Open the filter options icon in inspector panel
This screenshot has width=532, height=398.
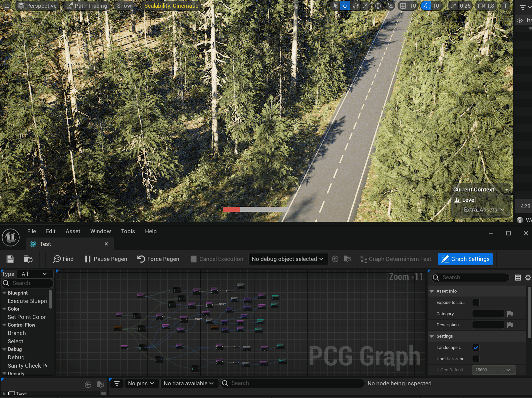pyautogui.click(x=117, y=383)
